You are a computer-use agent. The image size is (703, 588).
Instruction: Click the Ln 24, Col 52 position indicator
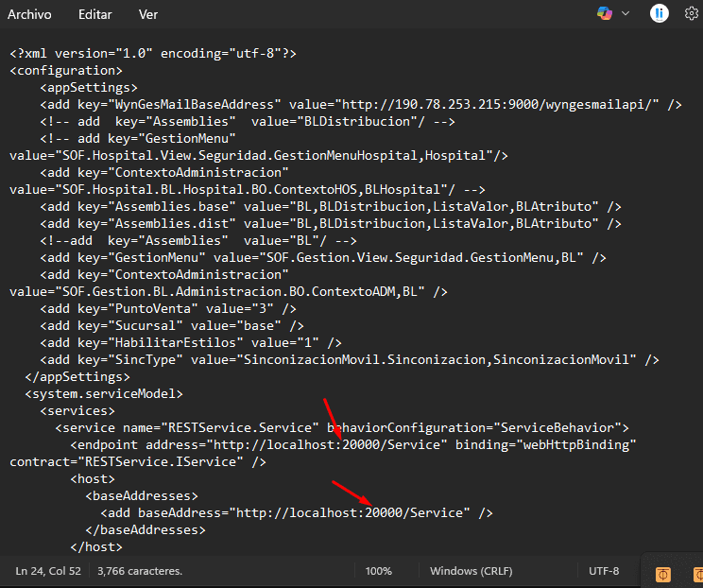coord(48,571)
